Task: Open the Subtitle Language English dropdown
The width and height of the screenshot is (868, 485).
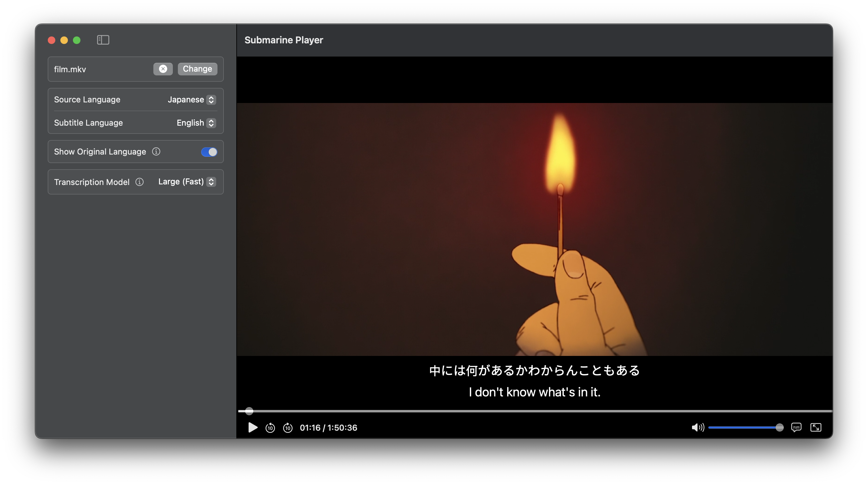Action: pyautogui.click(x=196, y=123)
